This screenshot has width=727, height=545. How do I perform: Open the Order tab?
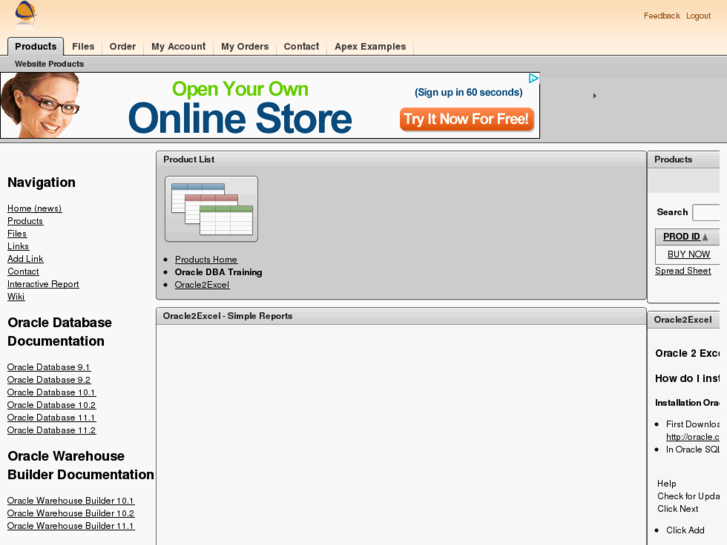(122, 46)
